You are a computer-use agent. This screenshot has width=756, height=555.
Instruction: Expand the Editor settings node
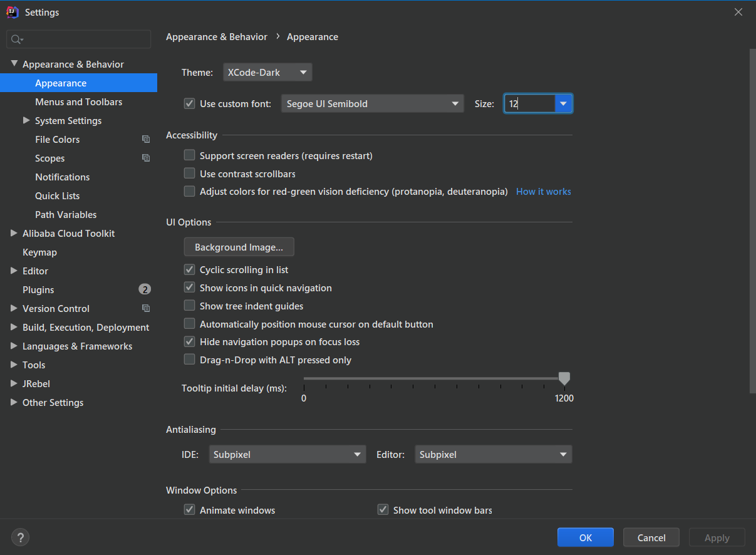[x=14, y=271]
